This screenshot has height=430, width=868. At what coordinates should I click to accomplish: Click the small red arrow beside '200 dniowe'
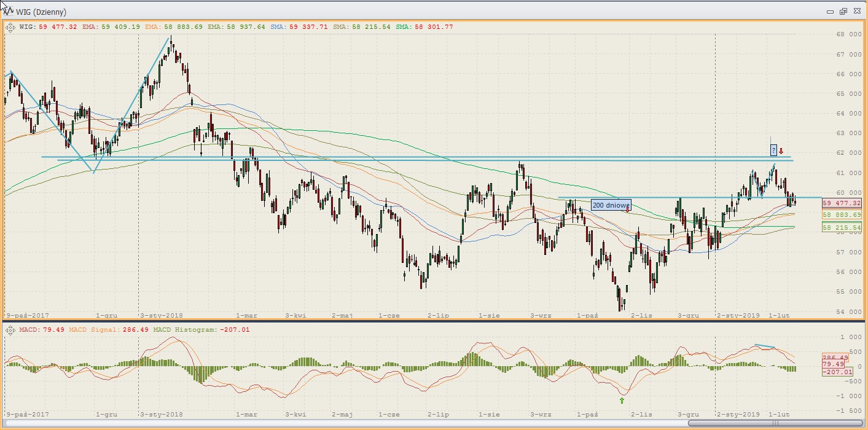pyautogui.click(x=627, y=209)
